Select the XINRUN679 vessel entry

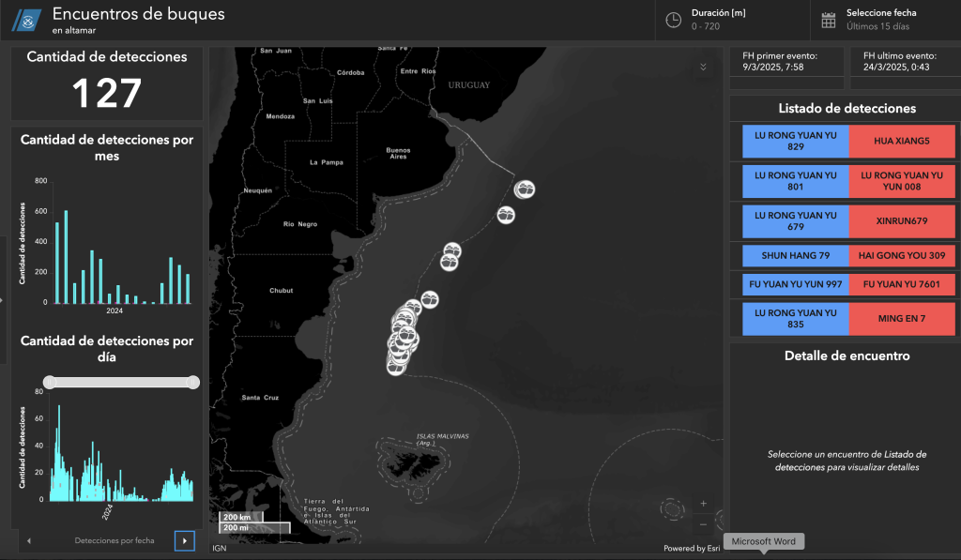click(901, 221)
